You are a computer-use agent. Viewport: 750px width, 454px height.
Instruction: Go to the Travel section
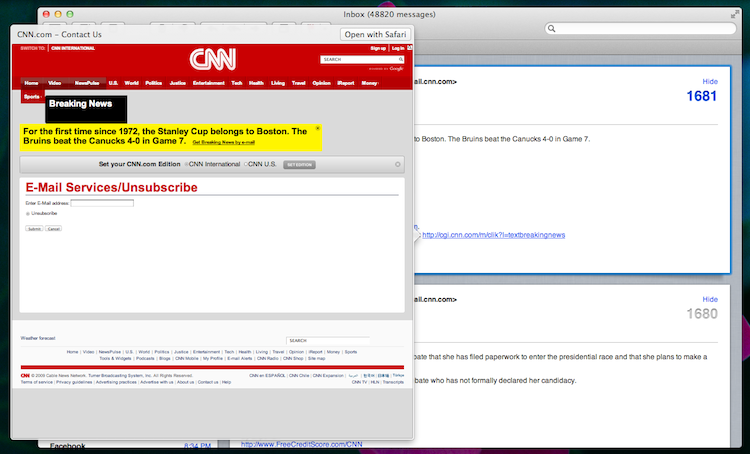point(298,83)
